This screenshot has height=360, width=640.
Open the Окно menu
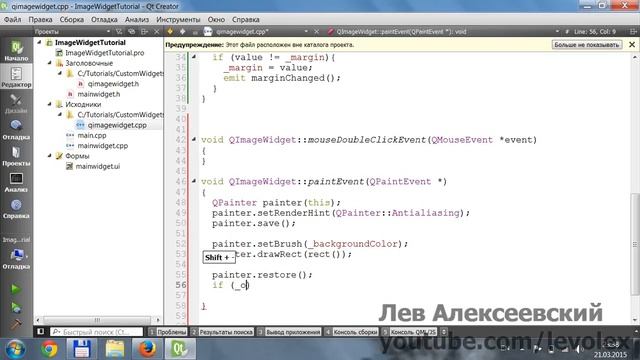click(216, 19)
